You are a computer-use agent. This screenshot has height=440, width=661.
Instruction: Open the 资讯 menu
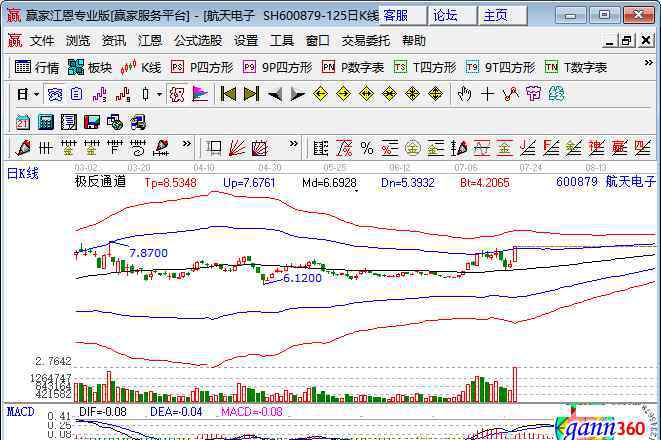click(x=114, y=41)
